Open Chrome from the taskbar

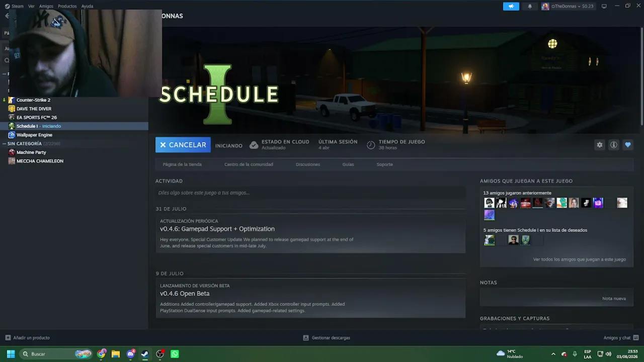(102, 354)
